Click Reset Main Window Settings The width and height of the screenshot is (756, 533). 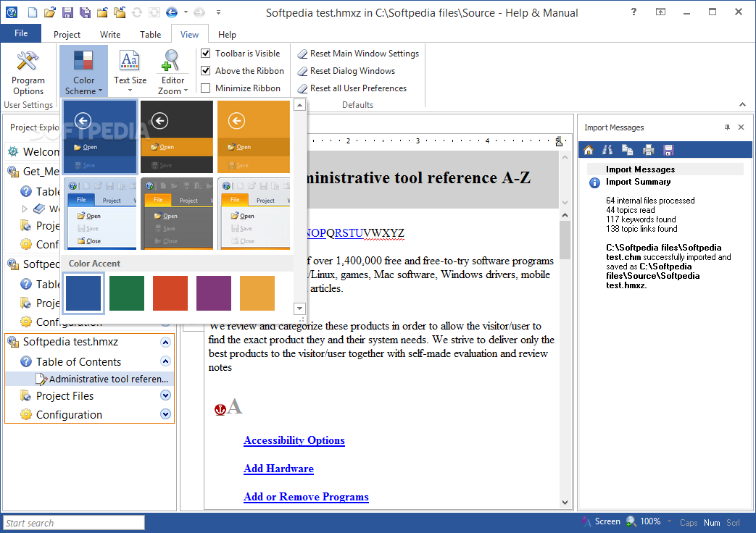[358, 54]
